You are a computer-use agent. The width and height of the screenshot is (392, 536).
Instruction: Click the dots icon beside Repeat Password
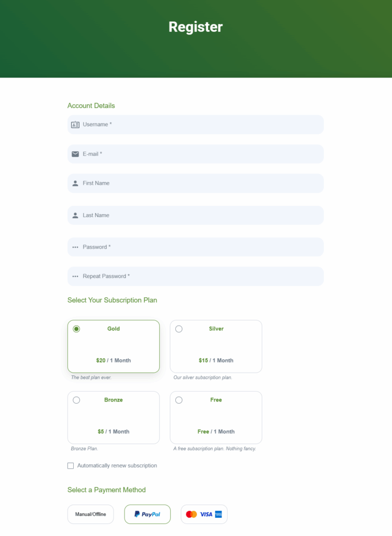coord(75,276)
